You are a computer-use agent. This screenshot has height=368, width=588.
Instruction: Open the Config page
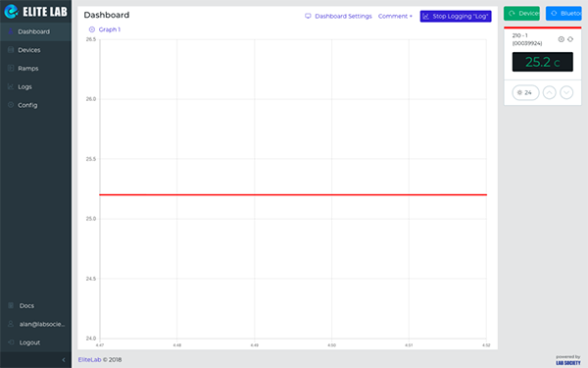point(35,105)
